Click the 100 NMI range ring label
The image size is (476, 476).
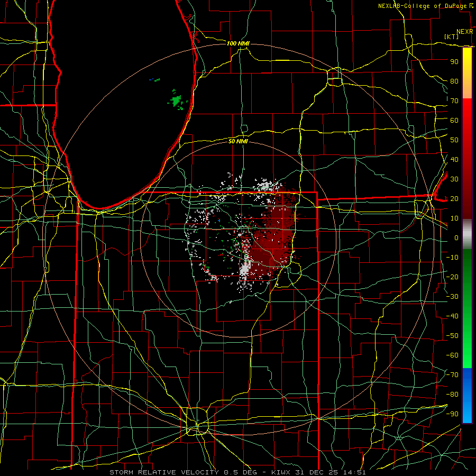pos(238,43)
